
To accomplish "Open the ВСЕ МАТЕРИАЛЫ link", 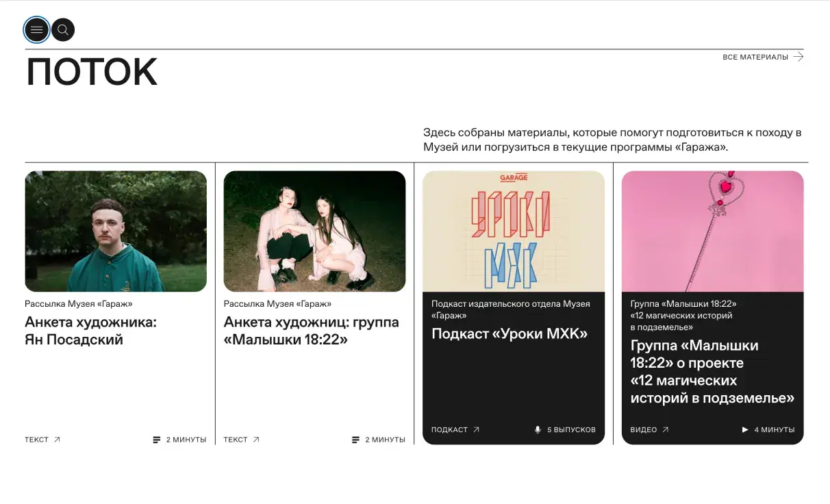I will click(x=755, y=57).
